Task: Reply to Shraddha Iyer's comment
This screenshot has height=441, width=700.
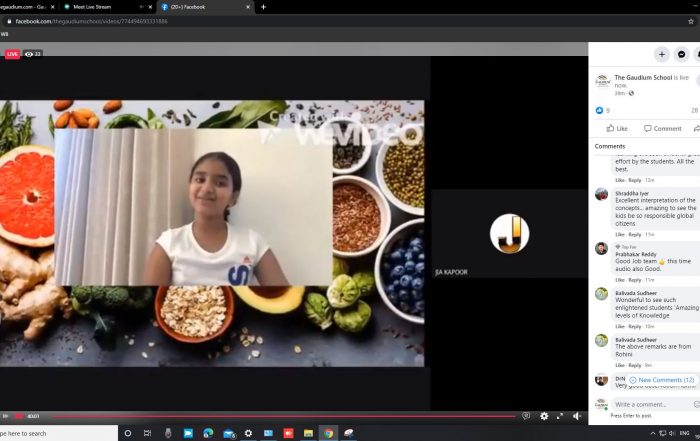Action: tap(634, 234)
